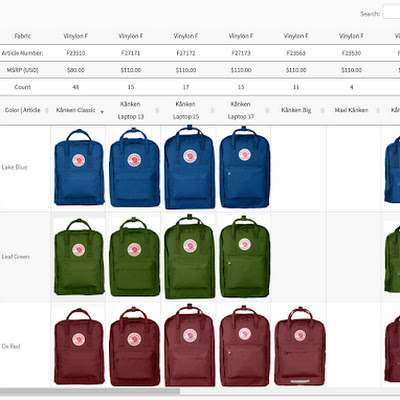
Task: Click count value 17
Action: pyautogui.click(x=186, y=87)
